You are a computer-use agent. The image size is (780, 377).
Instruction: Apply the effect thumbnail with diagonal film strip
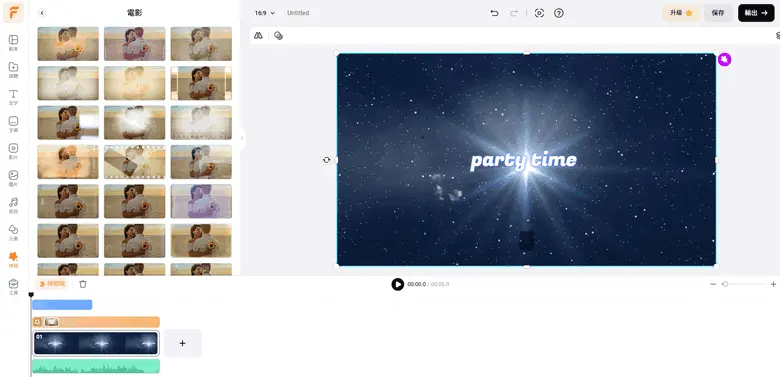coord(134,162)
